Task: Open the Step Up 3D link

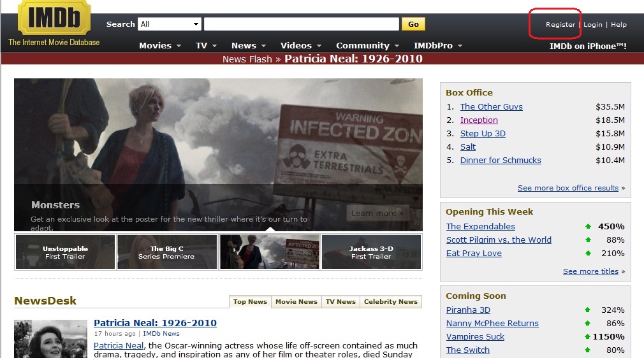Action: pos(483,133)
